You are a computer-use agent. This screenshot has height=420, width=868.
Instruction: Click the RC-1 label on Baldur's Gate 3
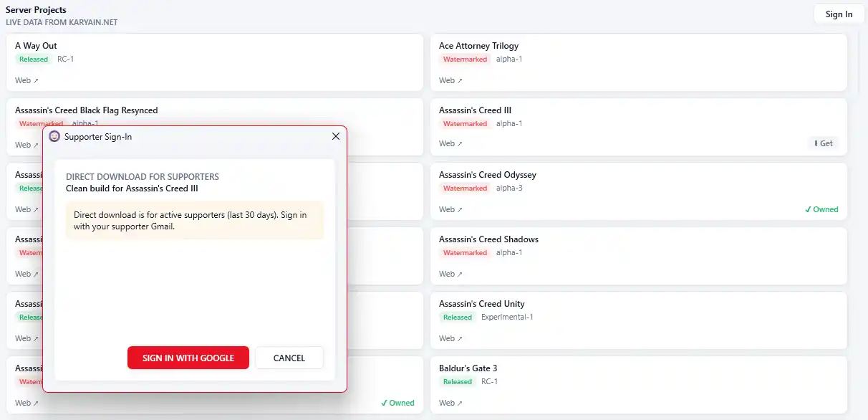coord(489,382)
